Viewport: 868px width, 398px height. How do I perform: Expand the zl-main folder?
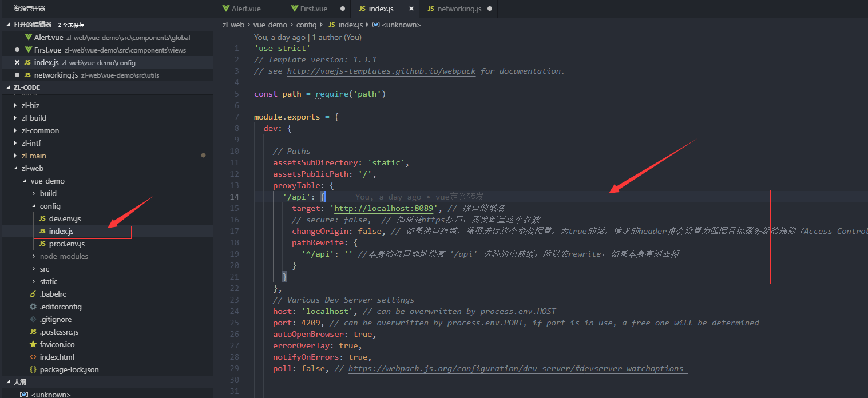coord(34,156)
